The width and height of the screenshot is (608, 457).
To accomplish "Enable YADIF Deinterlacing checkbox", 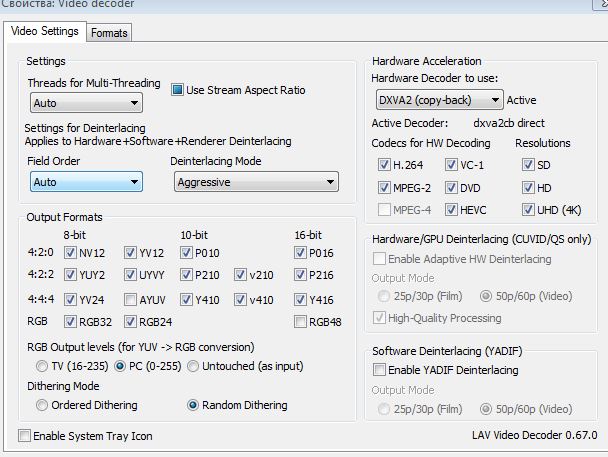I will point(379,370).
